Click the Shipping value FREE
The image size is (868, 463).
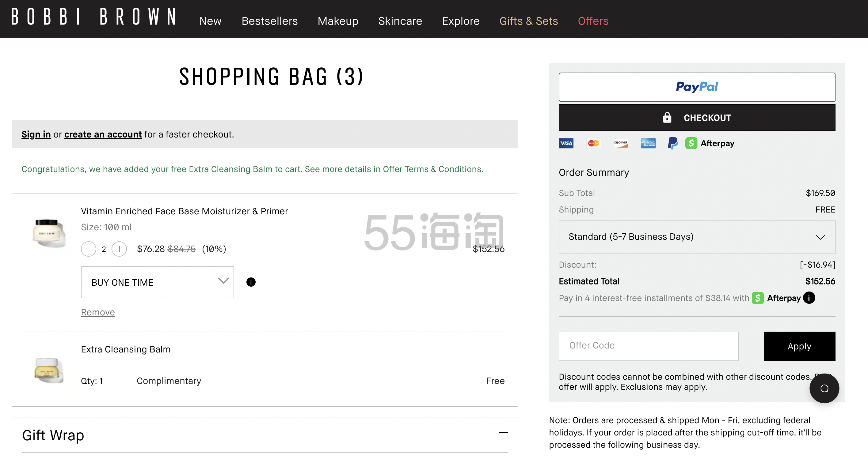825,210
